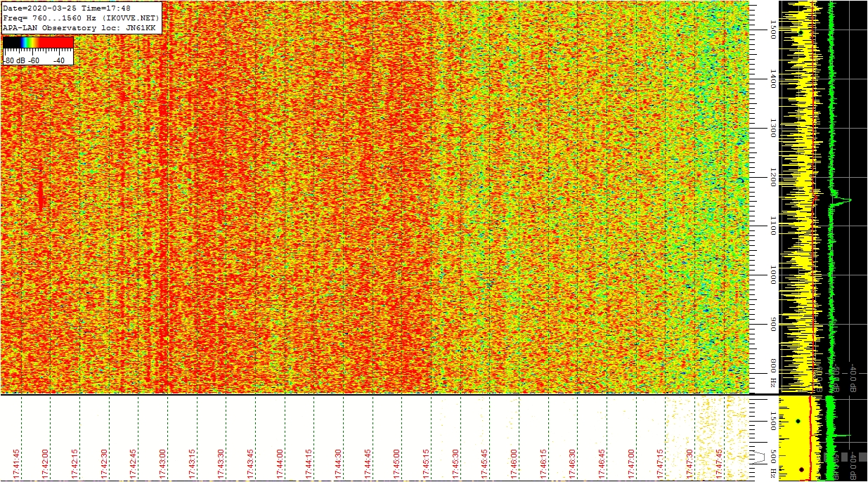
Task: Click the 1100 frequency axis label
Action: coord(773,226)
